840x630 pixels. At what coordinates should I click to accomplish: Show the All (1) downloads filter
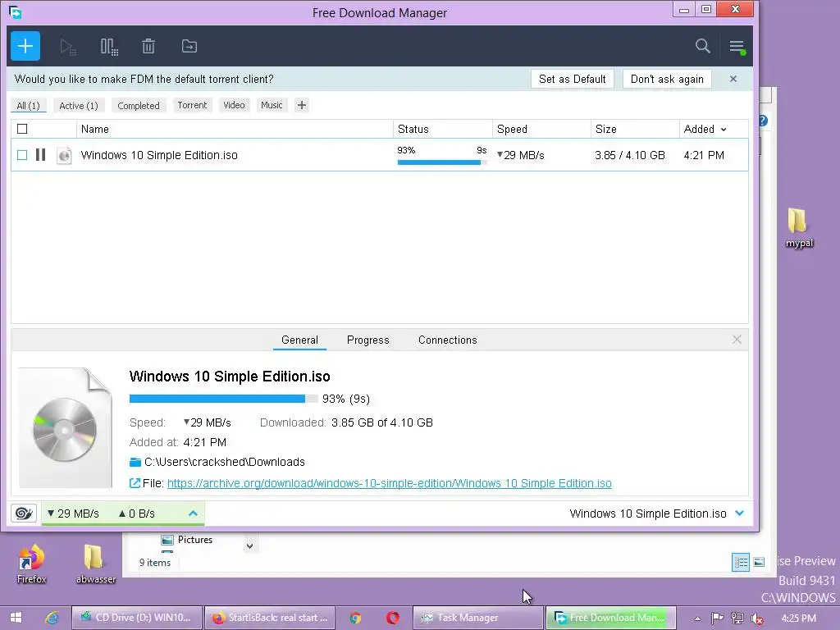point(29,106)
